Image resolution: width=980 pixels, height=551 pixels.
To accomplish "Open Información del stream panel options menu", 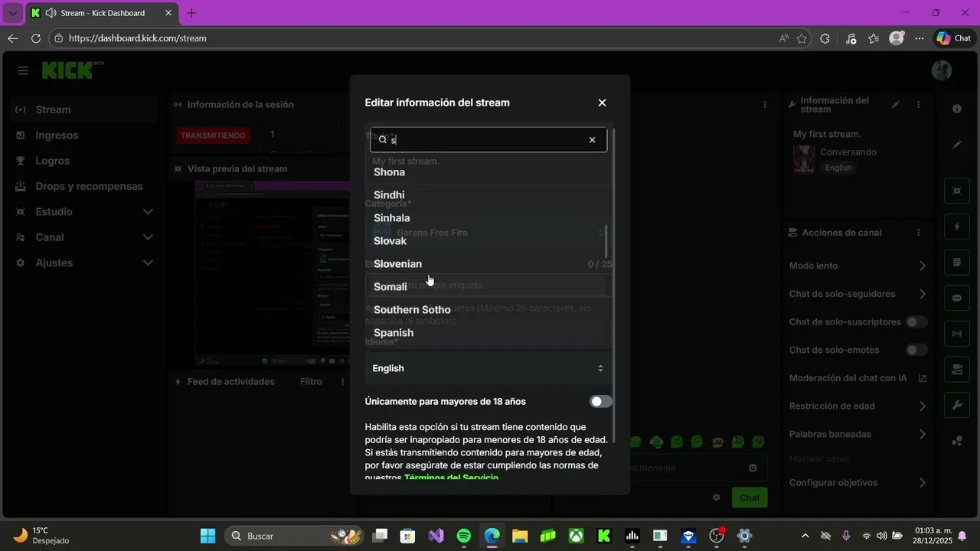I will coord(919,105).
